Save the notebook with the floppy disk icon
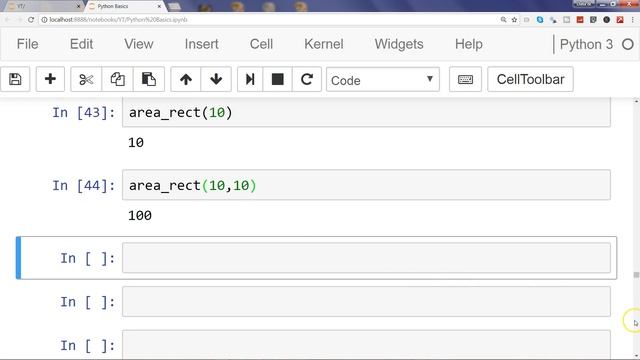640x360 pixels. (15, 79)
